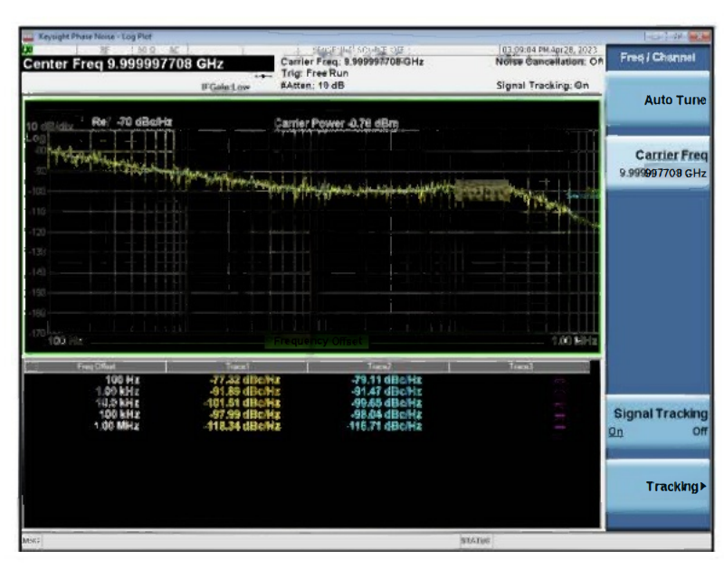Click the Frequency Offset axis label
The height and width of the screenshot is (588, 724).
pos(317,342)
